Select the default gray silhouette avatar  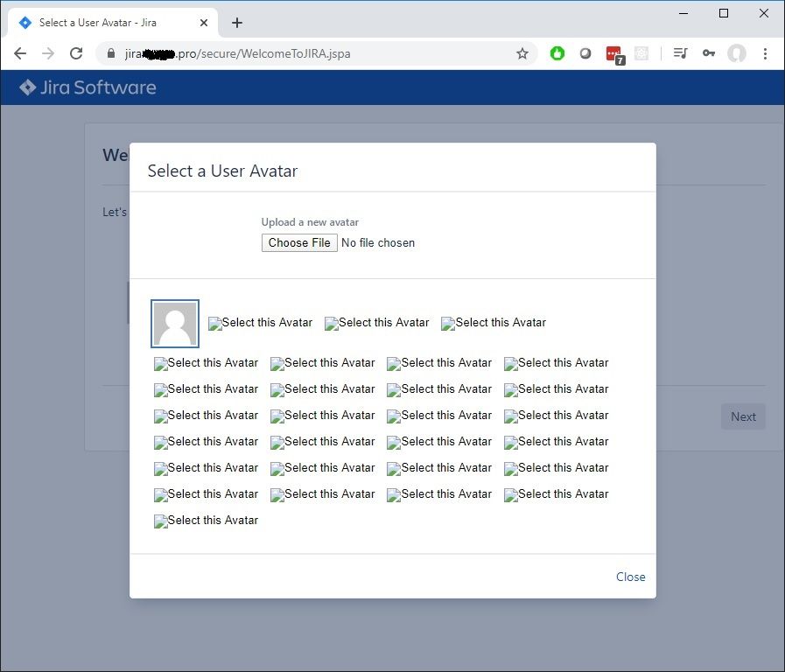point(175,324)
